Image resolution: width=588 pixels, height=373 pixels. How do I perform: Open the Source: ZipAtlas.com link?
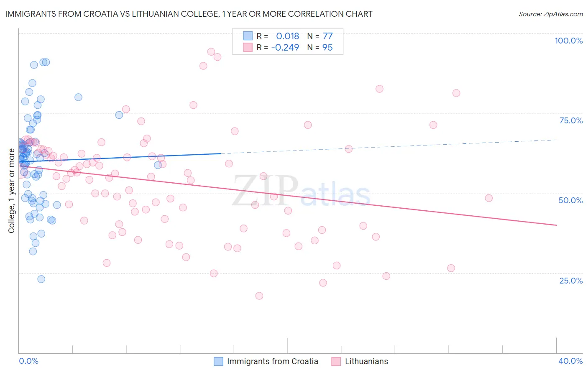point(551,14)
